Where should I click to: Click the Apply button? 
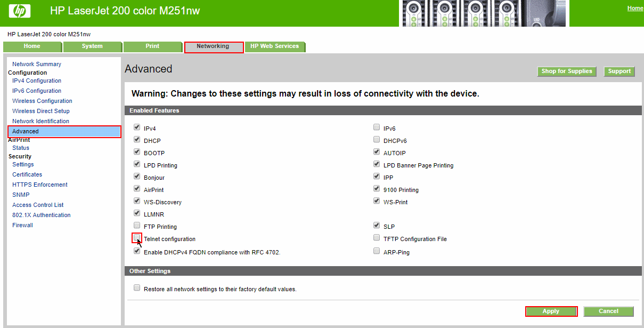(x=551, y=311)
